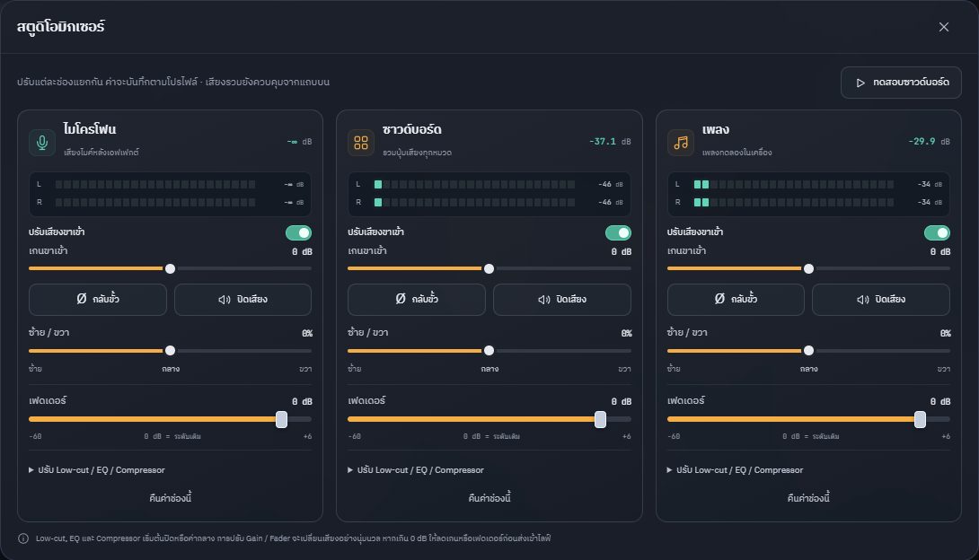Click the microphone icon on the ไมโครโฟน card
This screenshot has height=560, width=979.
42,143
